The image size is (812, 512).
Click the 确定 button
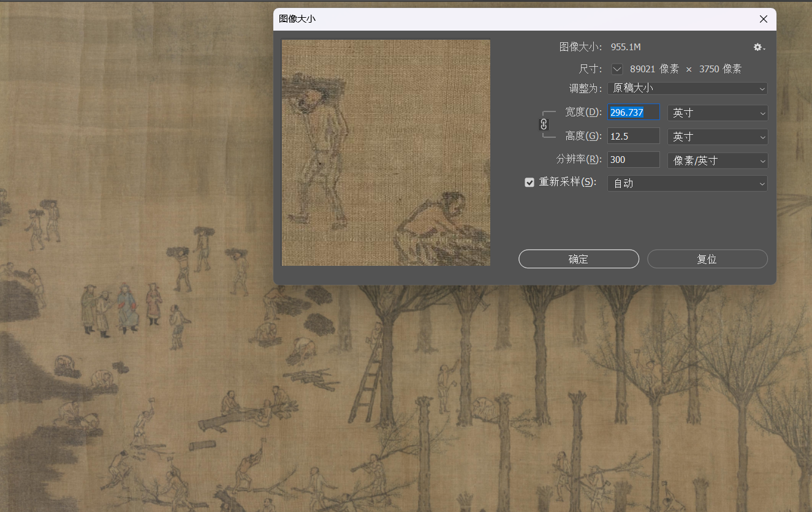(579, 259)
